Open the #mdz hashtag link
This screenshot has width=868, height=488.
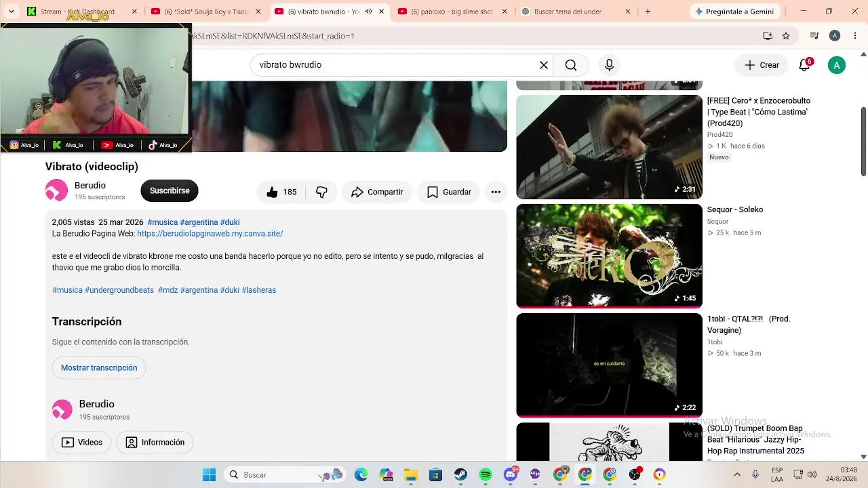[x=168, y=290]
